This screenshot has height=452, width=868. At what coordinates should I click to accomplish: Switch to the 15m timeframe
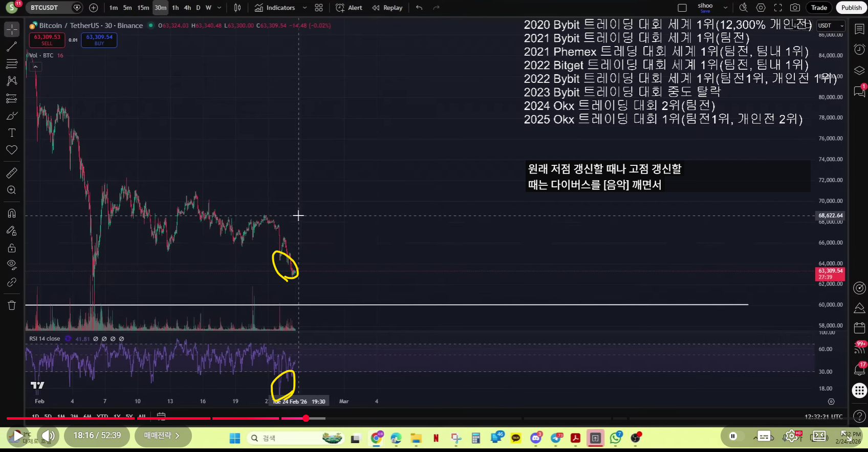[143, 8]
